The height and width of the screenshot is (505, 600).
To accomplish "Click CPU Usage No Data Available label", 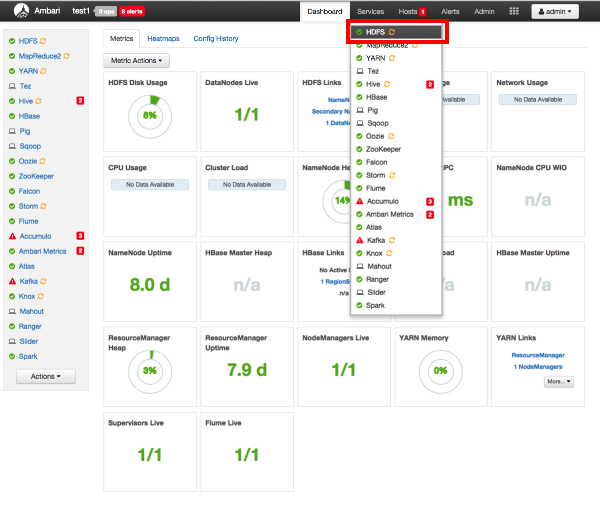I will [150, 184].
